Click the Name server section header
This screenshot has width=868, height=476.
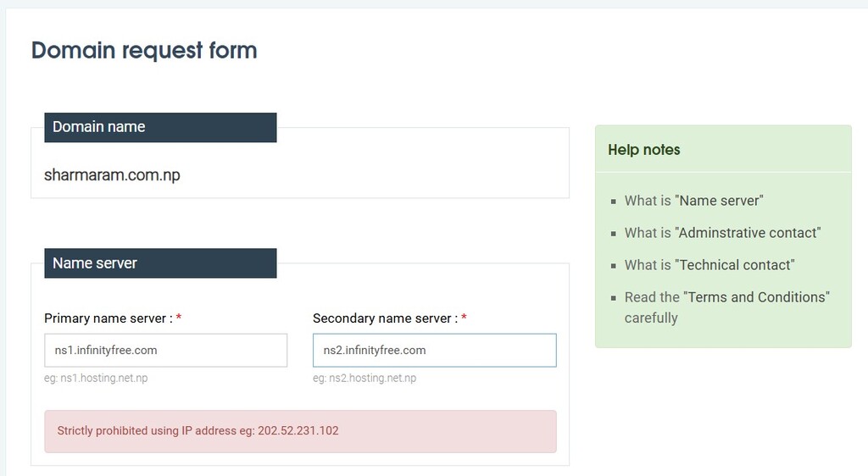pyautogui.click(x=160, y=263)
